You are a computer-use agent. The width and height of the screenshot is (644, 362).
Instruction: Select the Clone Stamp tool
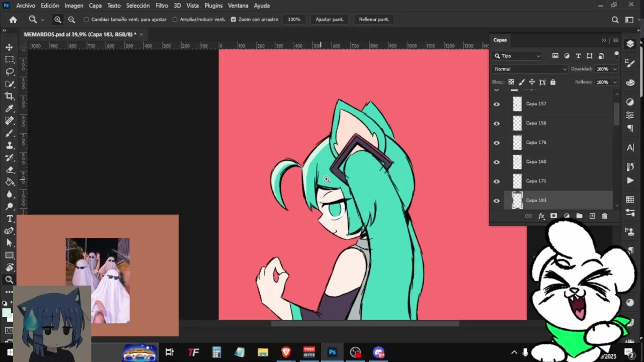[9, 145]
